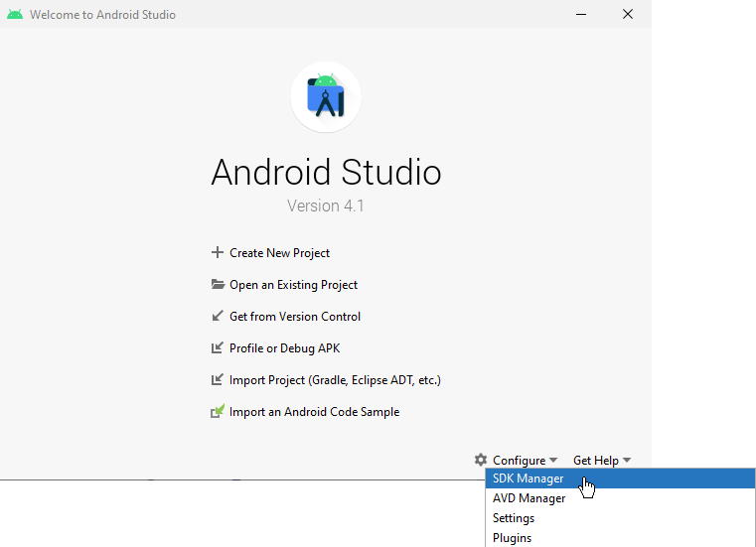Choose Settings in the Configure menu

click(514, 518)
